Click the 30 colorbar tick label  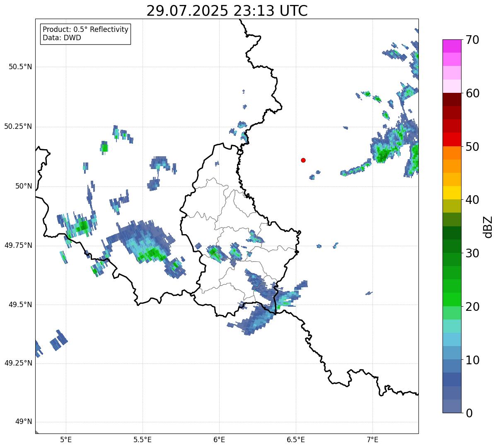472,253
